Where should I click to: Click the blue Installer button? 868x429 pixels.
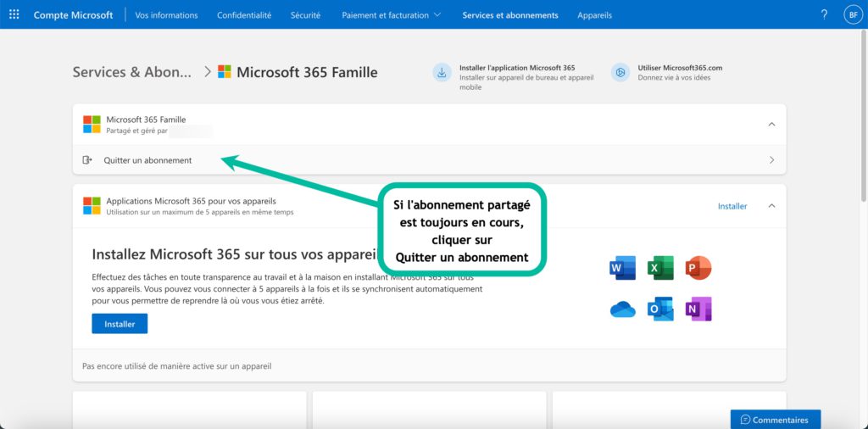coord(120,324)
